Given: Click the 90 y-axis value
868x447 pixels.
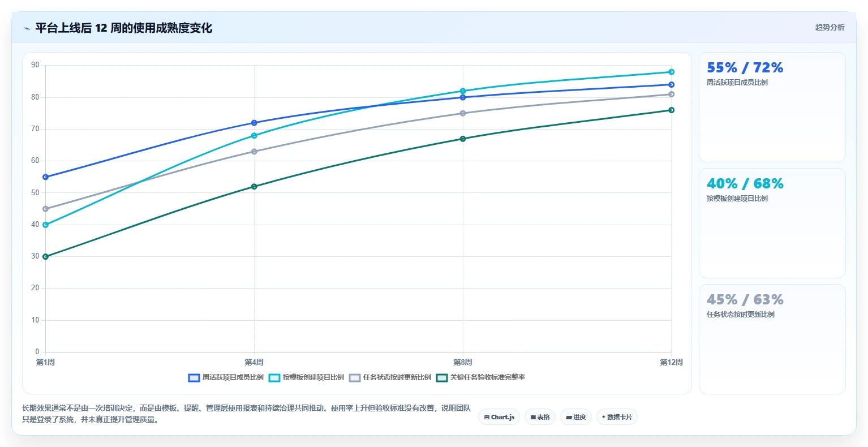Looking at the screenshot, I should (35, 65).
